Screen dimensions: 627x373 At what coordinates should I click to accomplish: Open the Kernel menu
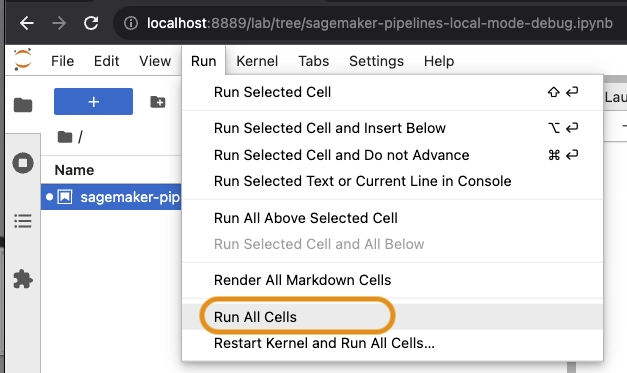click(x=257, y=61)
